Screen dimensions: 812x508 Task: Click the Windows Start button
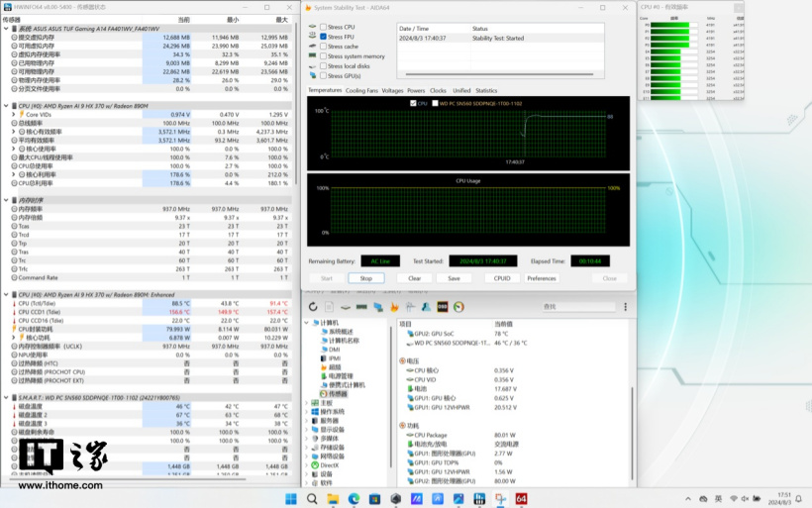291,499
